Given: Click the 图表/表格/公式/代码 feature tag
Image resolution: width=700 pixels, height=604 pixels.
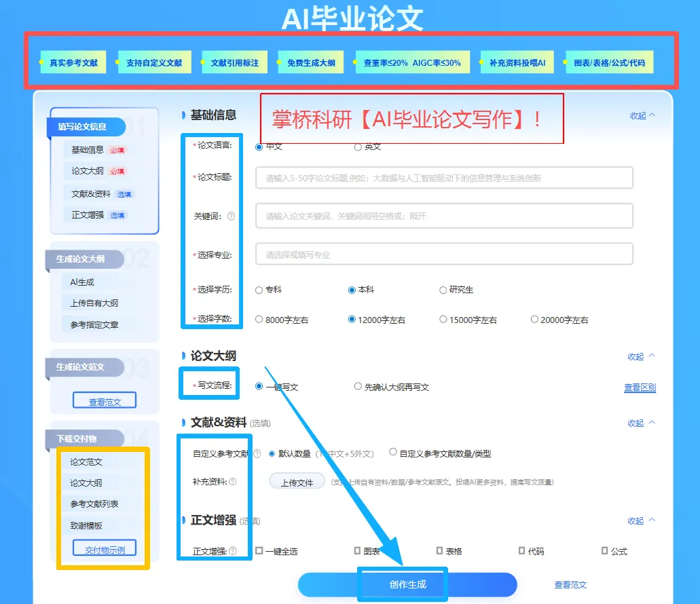Looking at the screenshot, I should pyautogui.click(x=610, y=62).
